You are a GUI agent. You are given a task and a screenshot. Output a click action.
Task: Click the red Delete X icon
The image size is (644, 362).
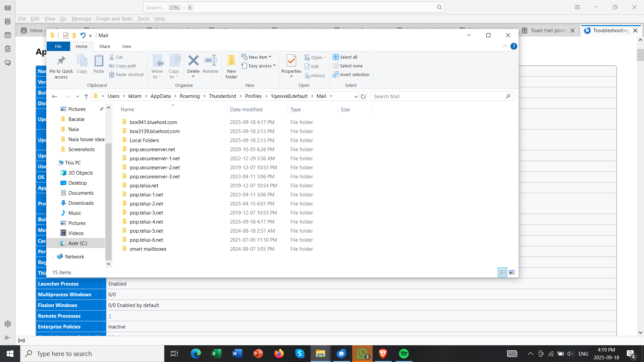click(x=193, y=61)
